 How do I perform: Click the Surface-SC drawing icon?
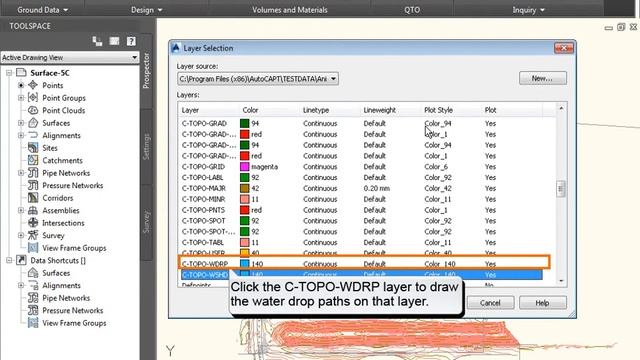click(x=21, y=73)
